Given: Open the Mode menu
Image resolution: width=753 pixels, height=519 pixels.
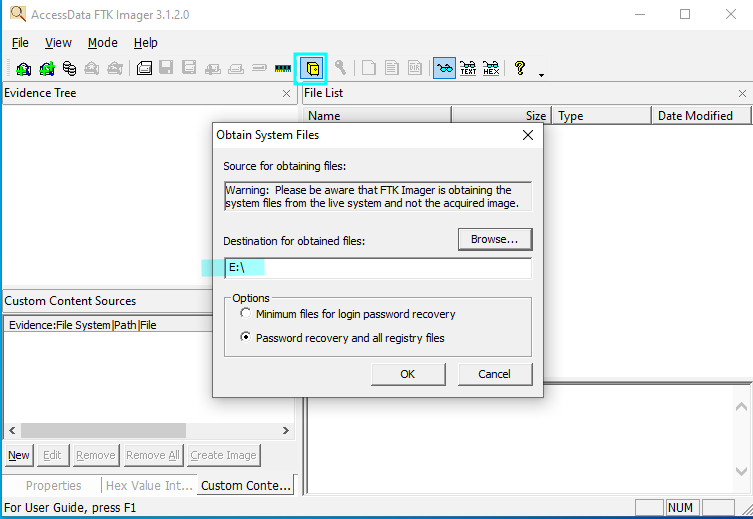Looking at the screenshot, I should point(102,43).
